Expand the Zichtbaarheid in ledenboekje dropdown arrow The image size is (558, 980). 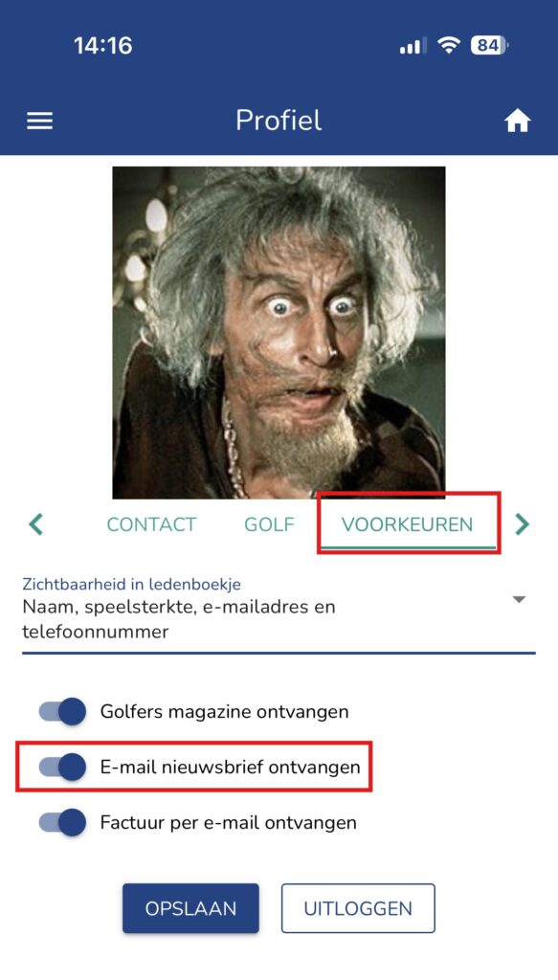[519, 599]
